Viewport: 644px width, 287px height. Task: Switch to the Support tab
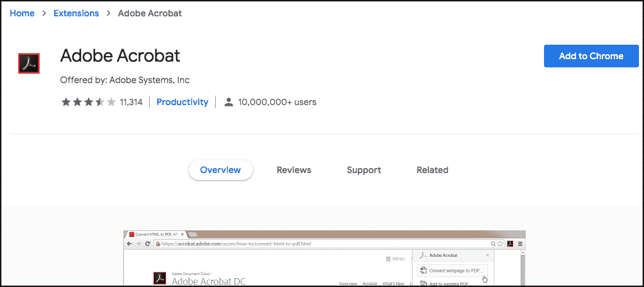[x=364, y=170]
